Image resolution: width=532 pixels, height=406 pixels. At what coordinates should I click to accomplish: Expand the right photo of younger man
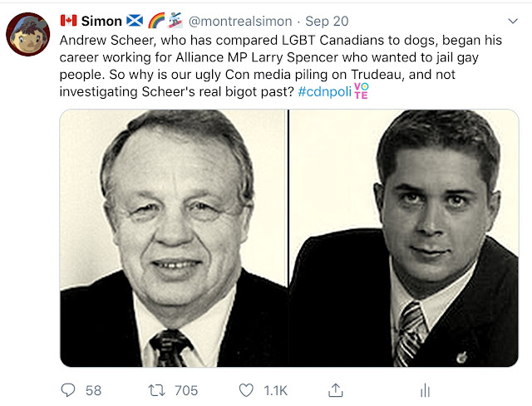(404, 237)
